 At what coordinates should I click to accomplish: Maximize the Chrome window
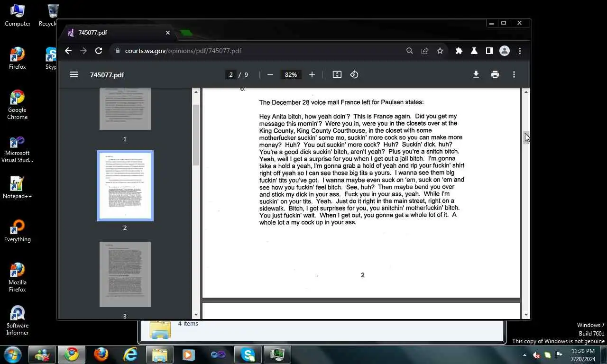click(504, 23)
